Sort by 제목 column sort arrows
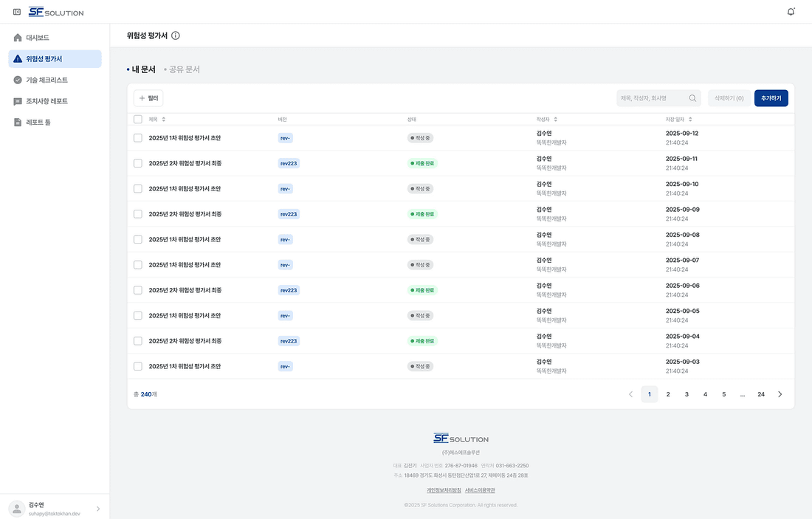 pos(164,120)
